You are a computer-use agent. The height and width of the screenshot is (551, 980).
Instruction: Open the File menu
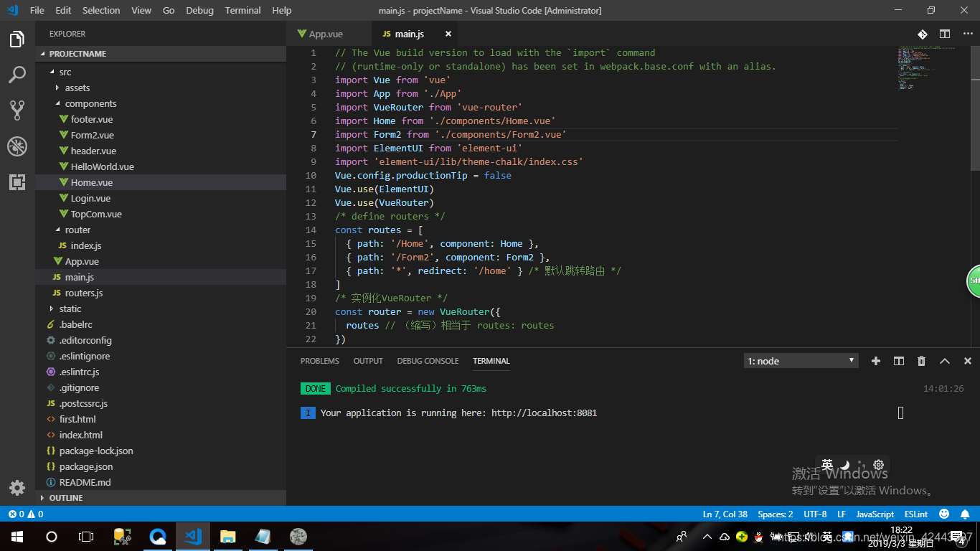37,10
